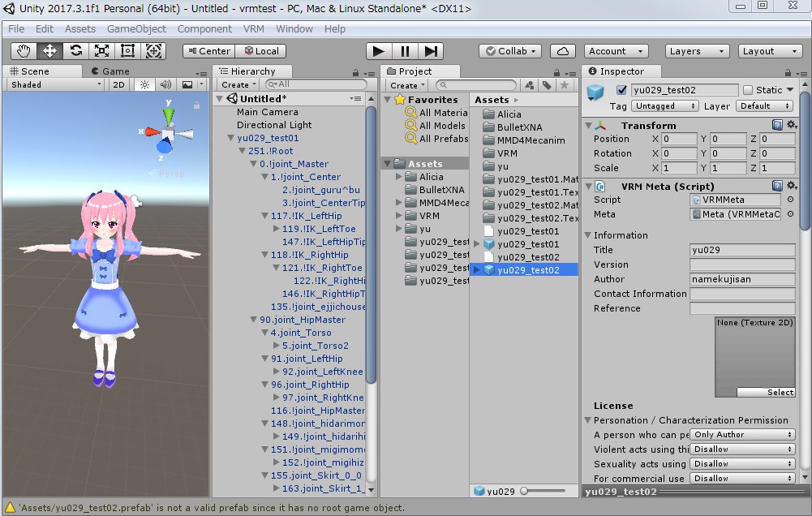Screen dimensions: 812x516
Task: Select Main Camera in the Hierarchy
Action: (x=267, y=112)
